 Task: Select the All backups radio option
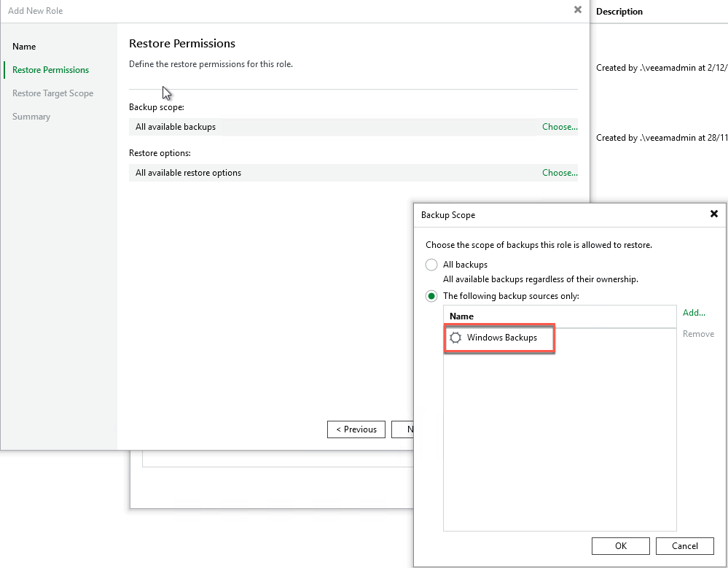tap(431, 265)
